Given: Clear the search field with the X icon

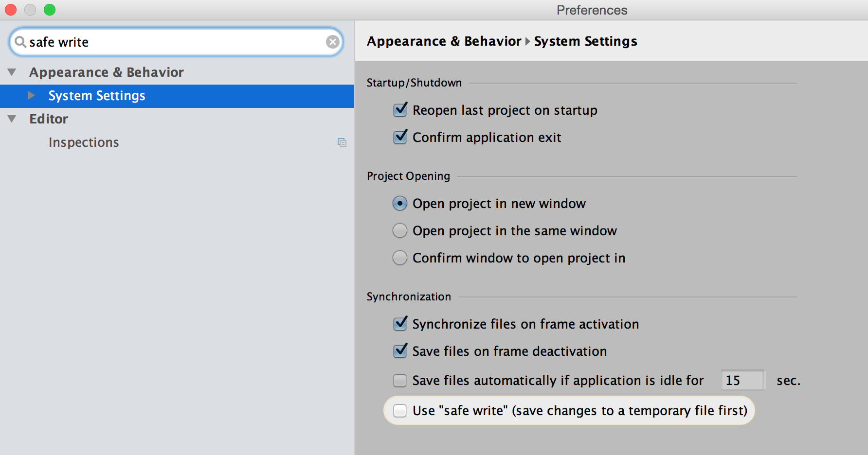Looking at the screenshot, I should point(333,42).
